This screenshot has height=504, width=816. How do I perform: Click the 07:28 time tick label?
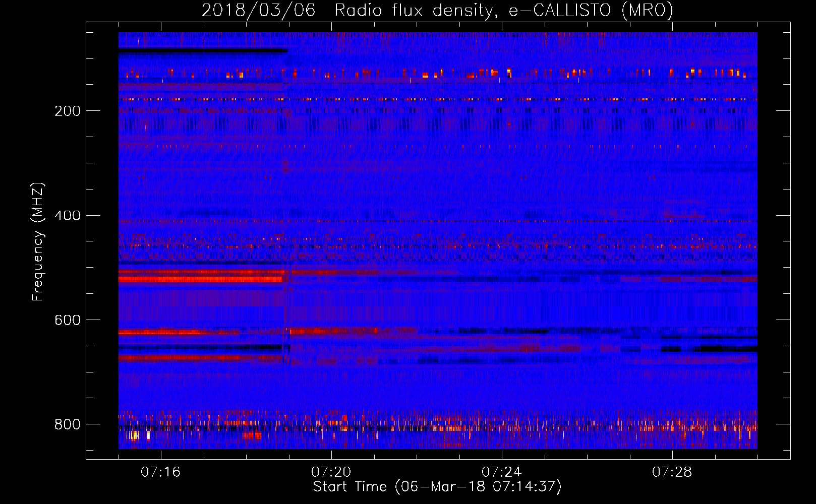(x=672, y=472)
